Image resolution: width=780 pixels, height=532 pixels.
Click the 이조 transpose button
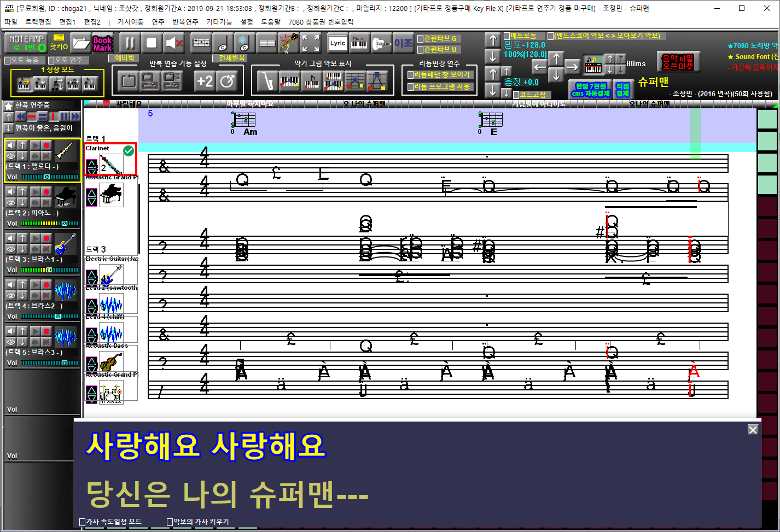404,43
